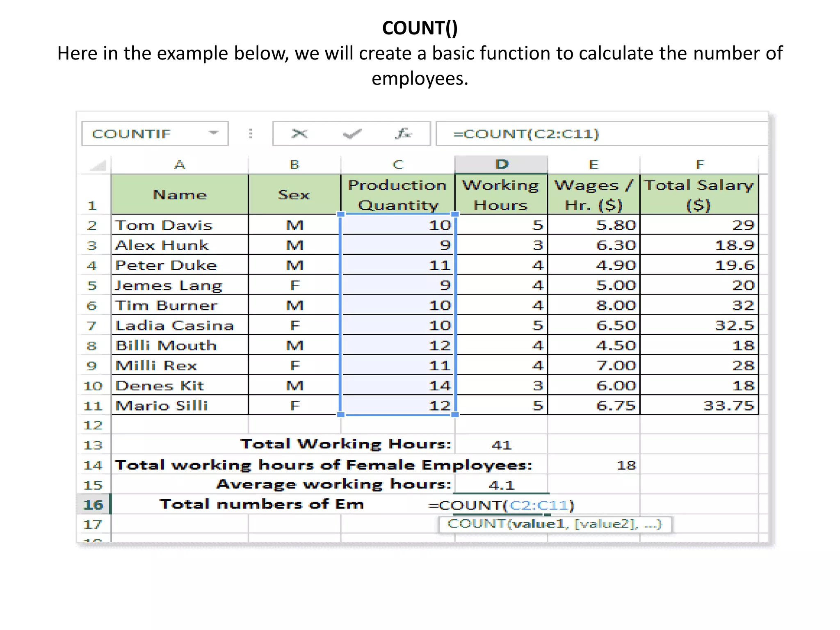Viewport: 840px width, 630px height.
Task: Click the Name Box showing COUNTIF
Action: click(x=155, y=133)
